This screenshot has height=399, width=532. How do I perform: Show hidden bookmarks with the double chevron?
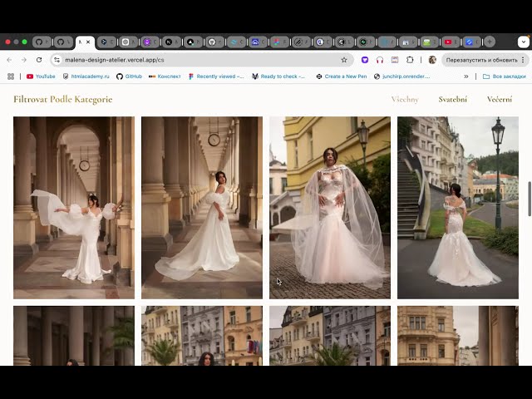(466, 76)
